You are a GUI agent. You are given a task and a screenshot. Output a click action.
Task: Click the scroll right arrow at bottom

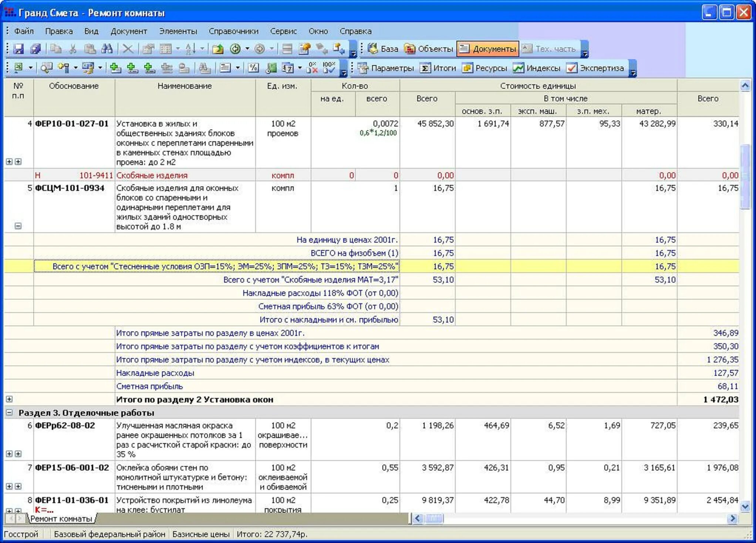click(732, 519)
